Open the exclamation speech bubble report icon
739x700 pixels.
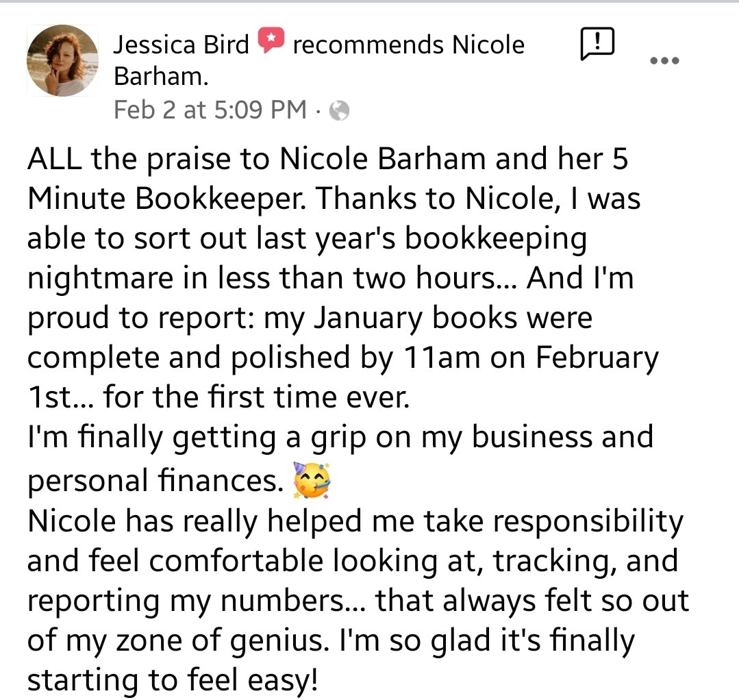597,44
